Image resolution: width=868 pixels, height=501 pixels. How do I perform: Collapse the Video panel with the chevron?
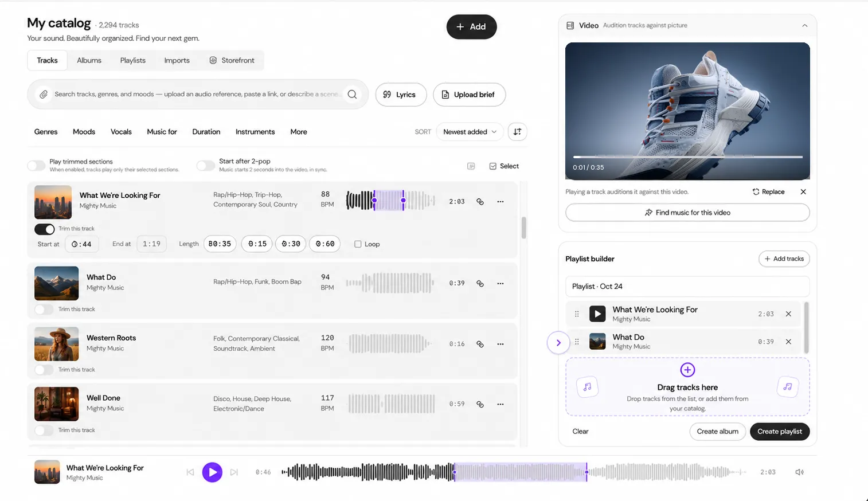point(805,26)
